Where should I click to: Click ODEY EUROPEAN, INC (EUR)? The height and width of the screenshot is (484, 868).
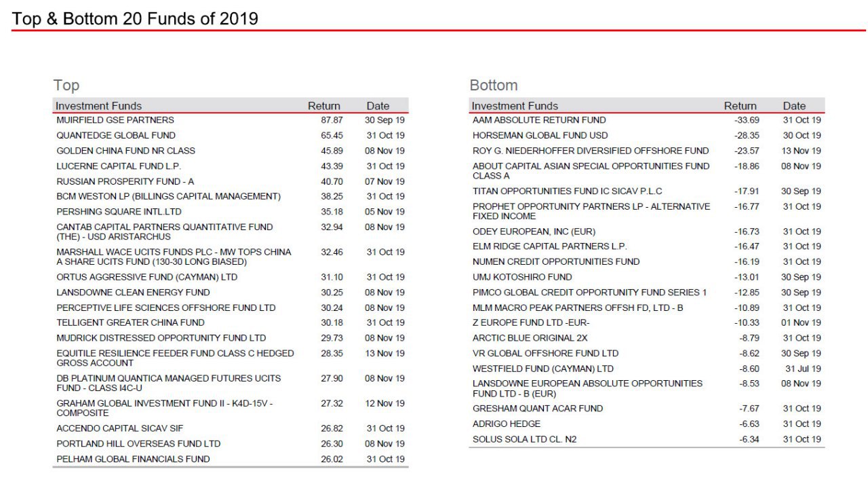(534, 231)
